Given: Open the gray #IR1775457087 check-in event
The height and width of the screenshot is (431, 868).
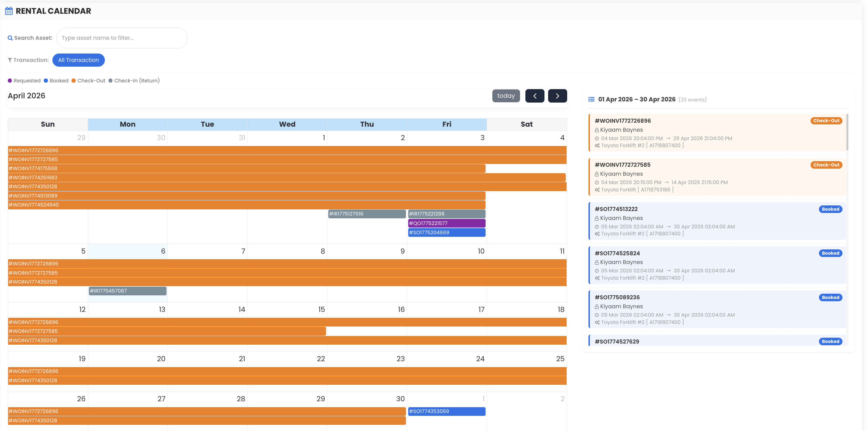Looking at the screenshot, I should tap(127, 291).
